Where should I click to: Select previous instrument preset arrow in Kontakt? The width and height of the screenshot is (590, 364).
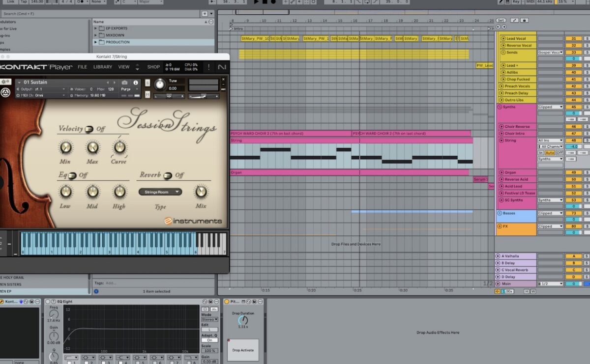[x=108, y=83]
